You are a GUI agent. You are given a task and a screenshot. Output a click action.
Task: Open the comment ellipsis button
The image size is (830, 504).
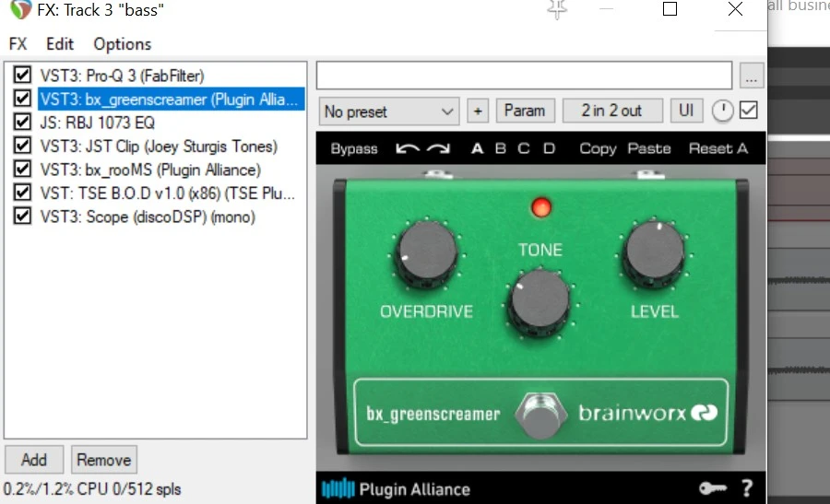pyautogui.click(x=751, y=76)
